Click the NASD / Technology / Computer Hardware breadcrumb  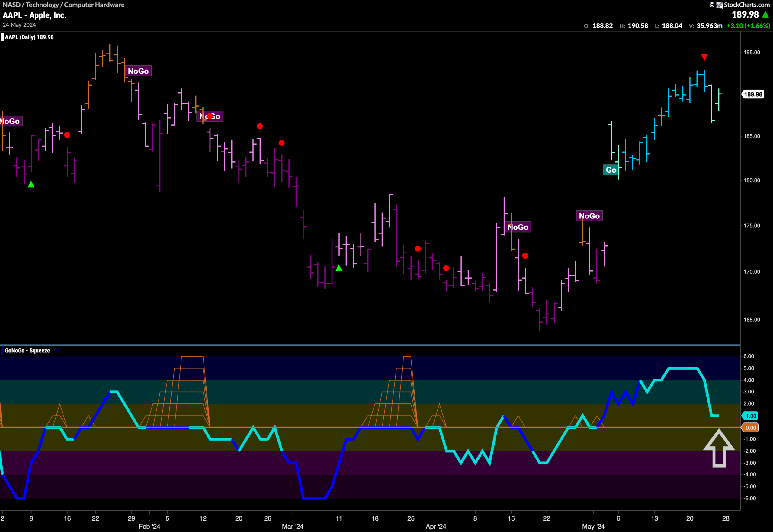[x=64, y=5]
